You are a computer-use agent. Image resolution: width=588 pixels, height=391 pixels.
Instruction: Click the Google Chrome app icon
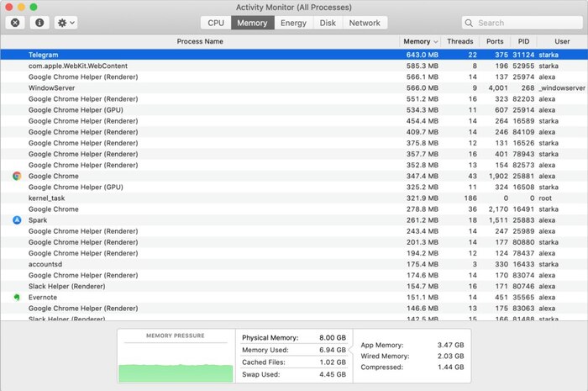click(x=17, y=176)
